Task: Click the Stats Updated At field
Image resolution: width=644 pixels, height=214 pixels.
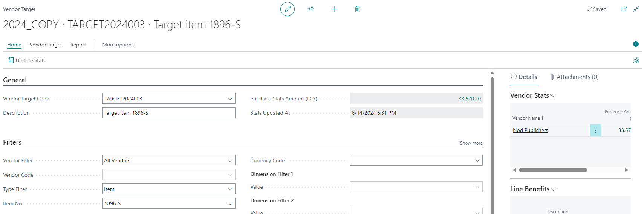Action: pos(416,113)
